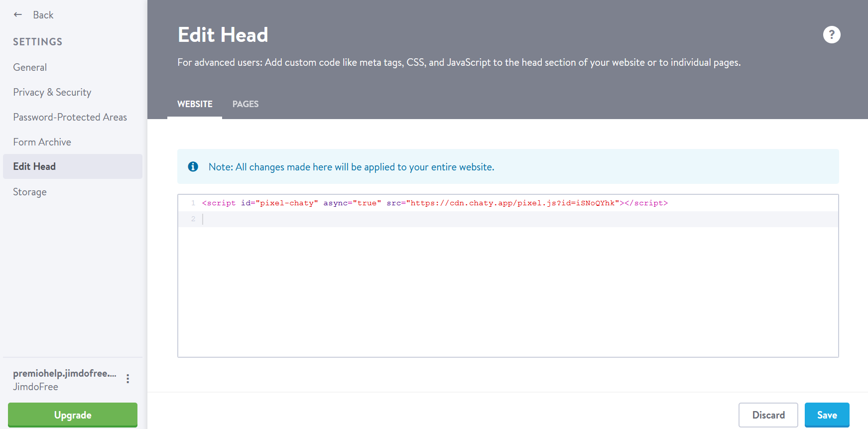Viewport: 868px width, 429px height.
Task: Click line 2 in the code editor
Action: (508, 219)
